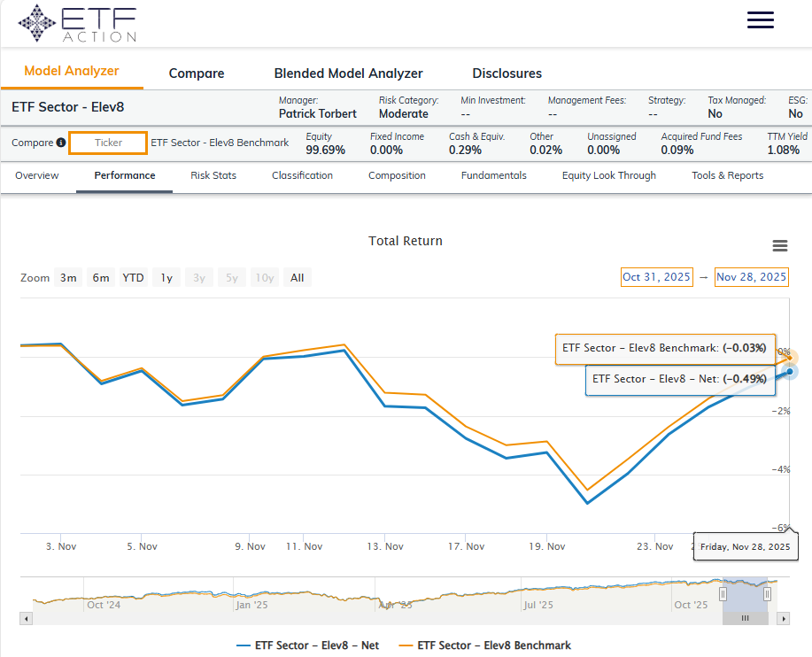Toggle ETF Sector – Elev8 – Net series
Image resolution: width=812 pixels, height=657 pixels.
pyautogui.click(x=307, y=645)
